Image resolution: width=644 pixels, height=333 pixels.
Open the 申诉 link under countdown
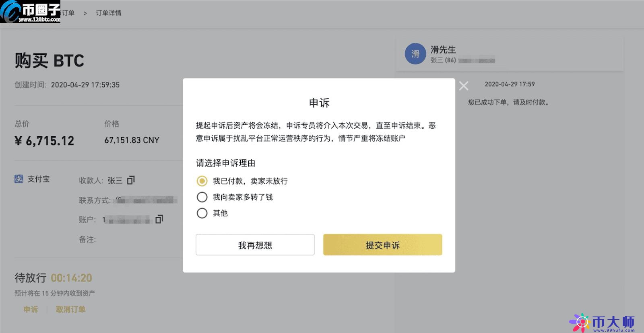click(x=31, y=309)
